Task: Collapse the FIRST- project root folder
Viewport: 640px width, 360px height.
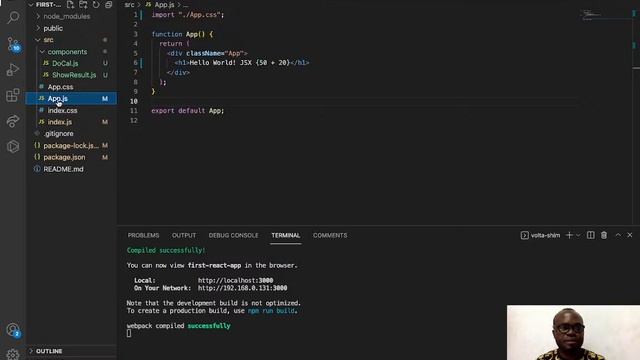Action: (x=45, y=5)
